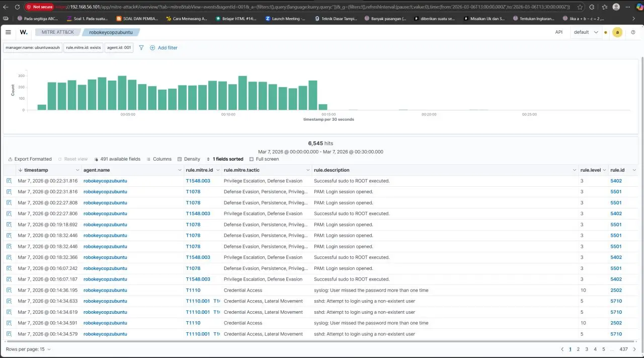This screenshot has width=644, height=358.
Task: Inspect event at 00:22:31.816 with rule 5402
Action: click(9, 181)
